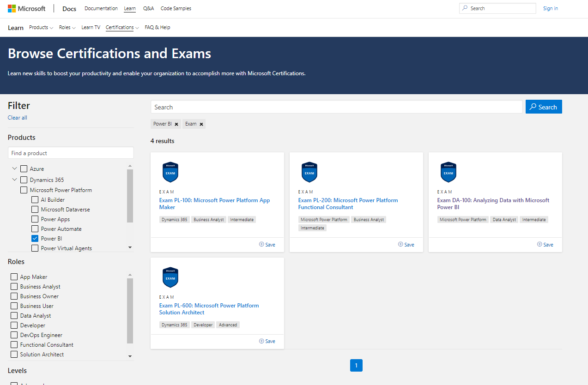The height and width of the screenshot is (385, 588).
Task: Open the Products dropdown in Learn nav
Action: click(41, 28)
